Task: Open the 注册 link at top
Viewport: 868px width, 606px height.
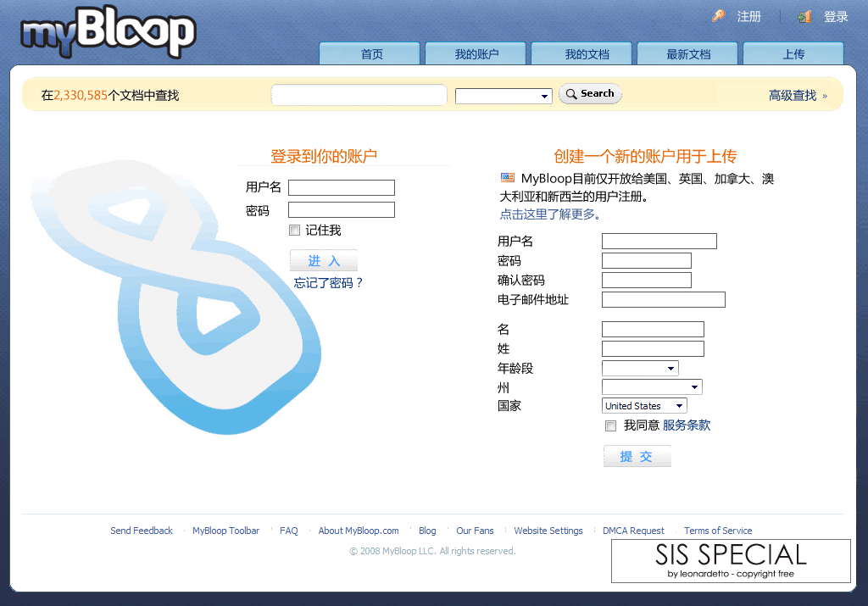Action: pos(749,17)
